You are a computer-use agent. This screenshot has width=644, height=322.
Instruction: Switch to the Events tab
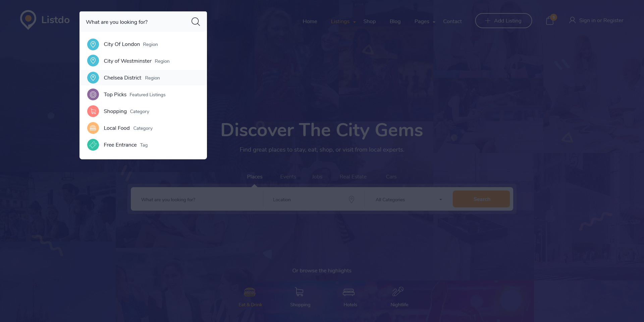point(288,177)
